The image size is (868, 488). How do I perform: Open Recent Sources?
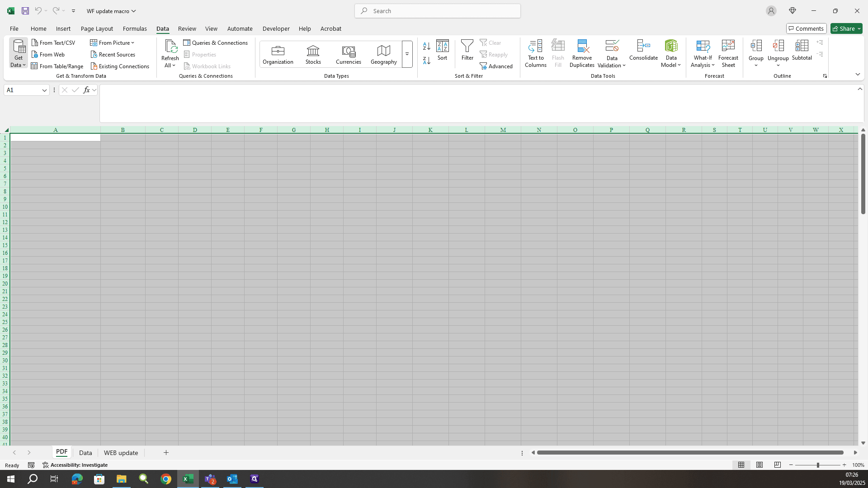coord(113,54)
